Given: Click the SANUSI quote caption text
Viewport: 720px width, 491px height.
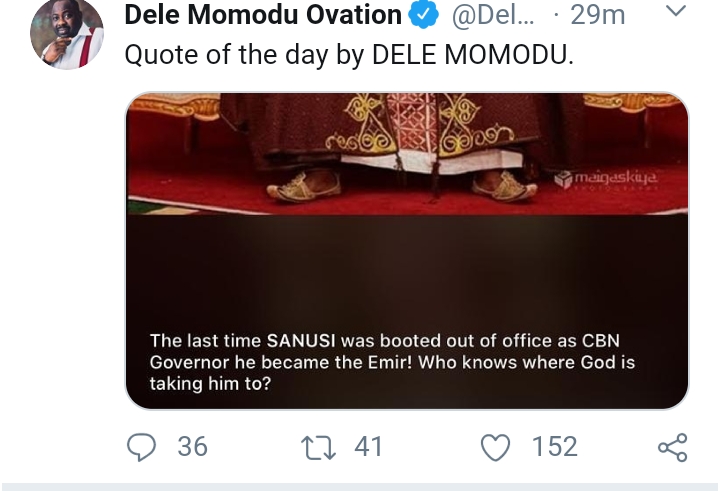Looking at the screenshot, I should [392, 363].
